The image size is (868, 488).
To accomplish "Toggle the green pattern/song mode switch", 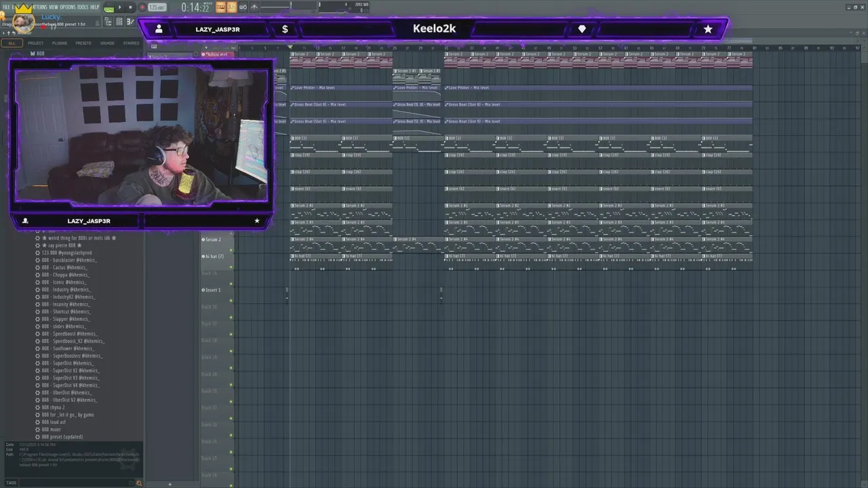I will point(108,7).
